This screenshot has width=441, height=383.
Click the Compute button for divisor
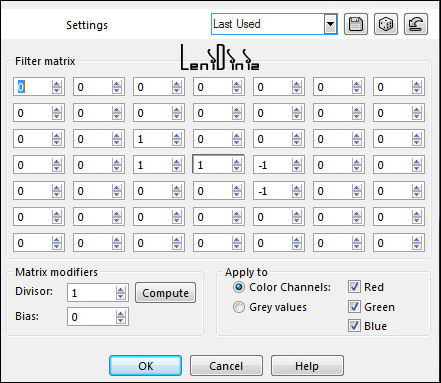click(x=165, y=293)
